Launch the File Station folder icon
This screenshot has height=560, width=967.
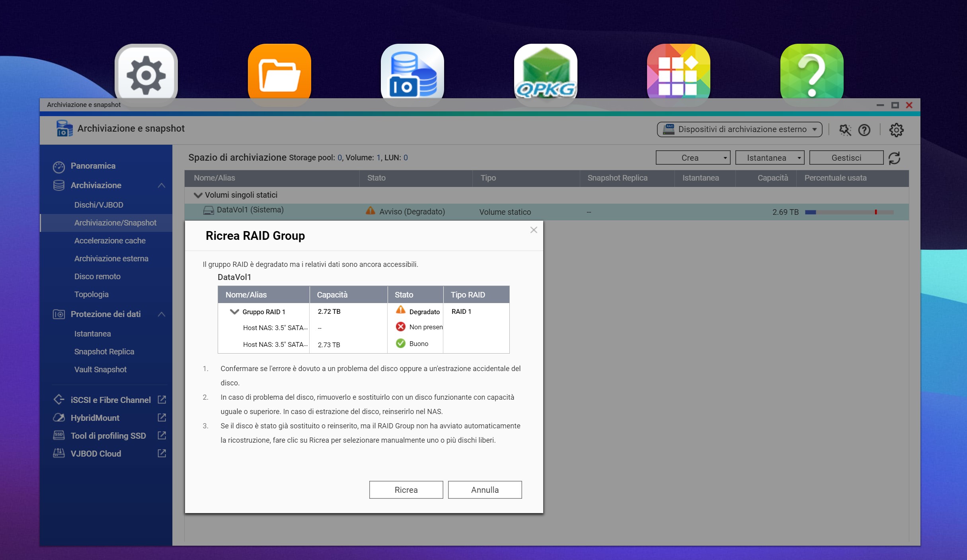(279, 75)
